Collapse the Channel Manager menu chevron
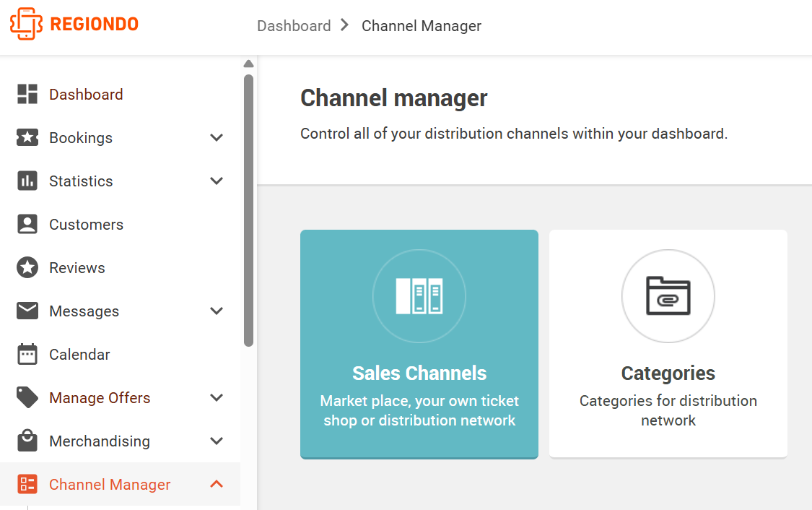This screenshot has width=812, height=510. pos(217,484)
